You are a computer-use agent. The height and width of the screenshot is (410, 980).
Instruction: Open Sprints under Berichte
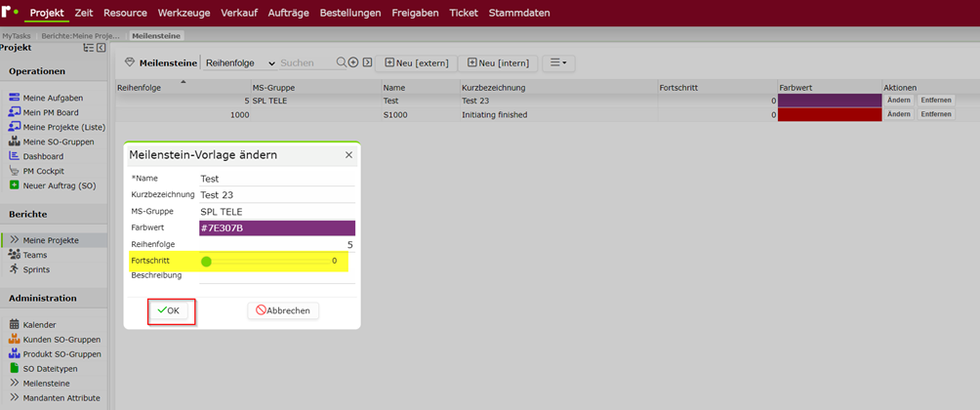tap(29, 269)
